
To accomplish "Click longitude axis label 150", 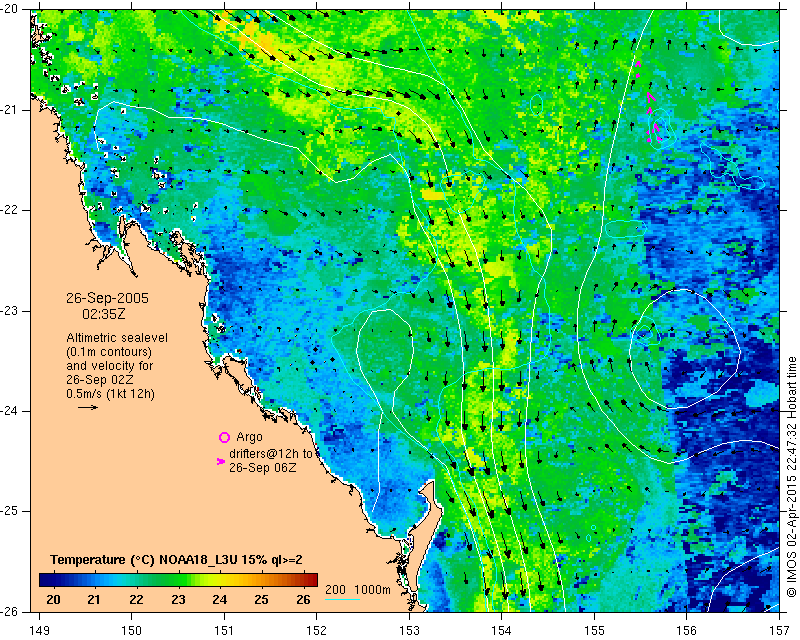I will point(132,631).
